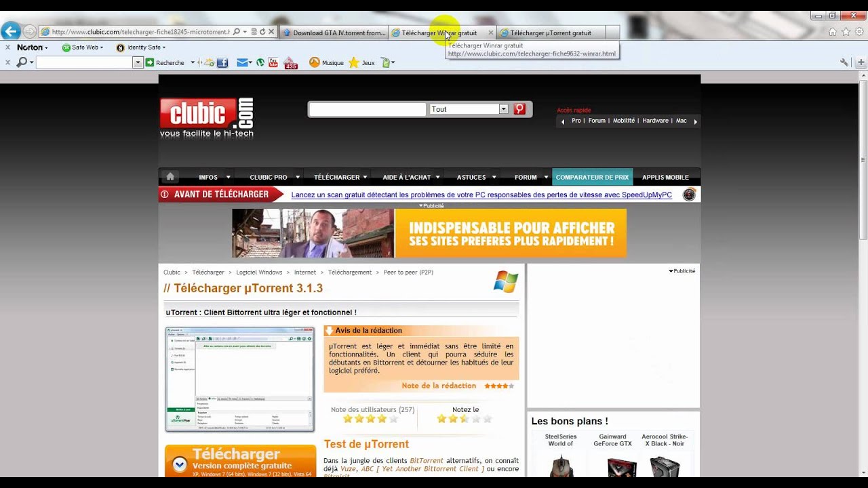Close the search toolbar with its X
This screenshot has height=488, width=868.
7,62
